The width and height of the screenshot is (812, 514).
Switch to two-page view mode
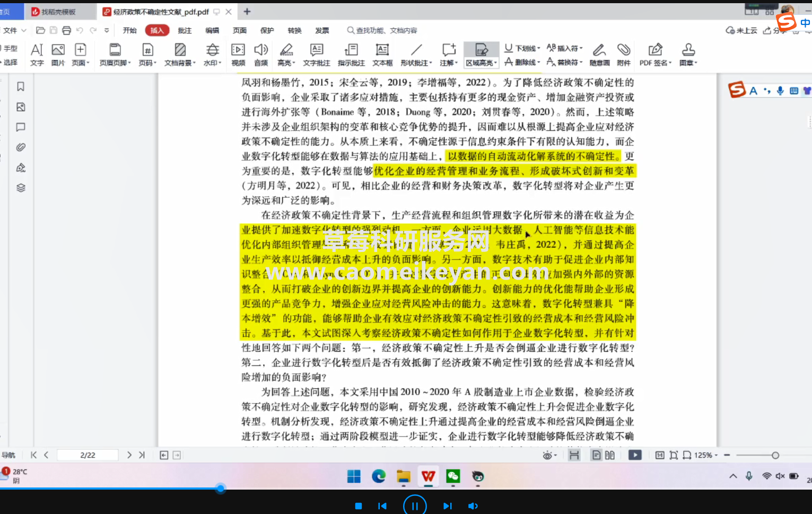point(610,455)
